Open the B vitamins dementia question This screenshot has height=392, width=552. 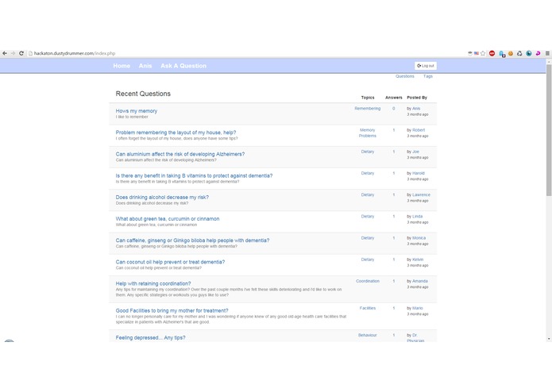click(x=194, y=176)
